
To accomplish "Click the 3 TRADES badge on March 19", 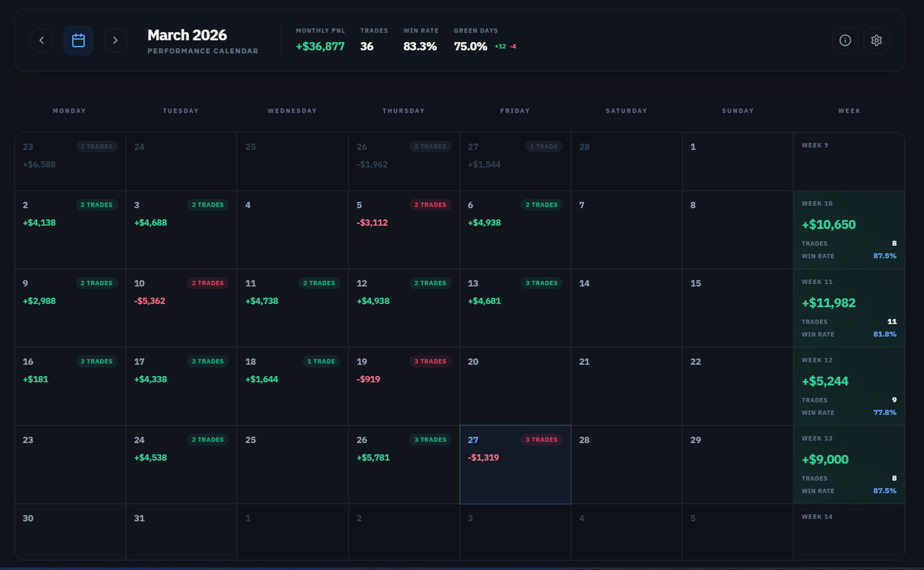I will click(430, 361).
